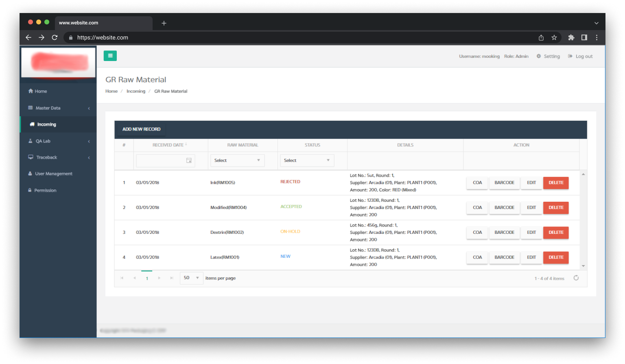This screenshot has height=364, width=625.
Task: Click BARCODE for Modified(RM1004) row
Action: point(505,207)
